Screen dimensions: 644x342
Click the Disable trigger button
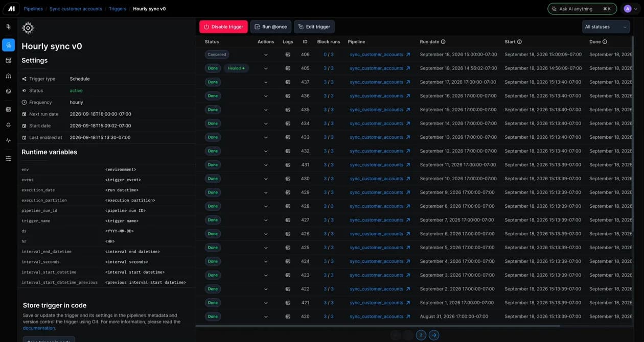(x=223, y=27)
